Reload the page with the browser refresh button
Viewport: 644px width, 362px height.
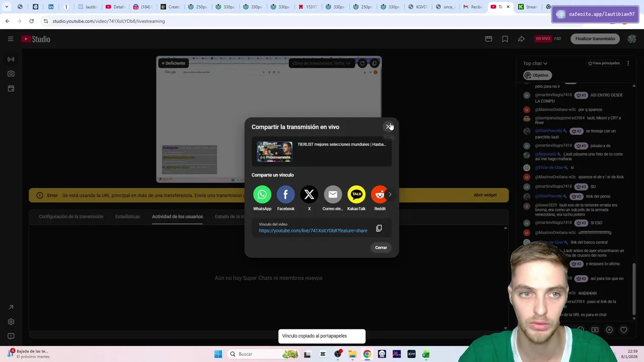point(31,21)
